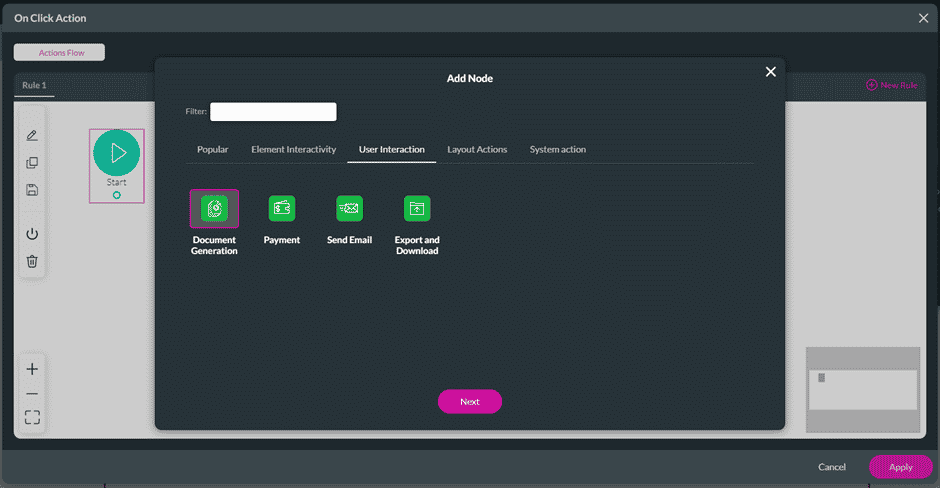Click the Next button
Screen dimensions: 940x488
[470, 402]
